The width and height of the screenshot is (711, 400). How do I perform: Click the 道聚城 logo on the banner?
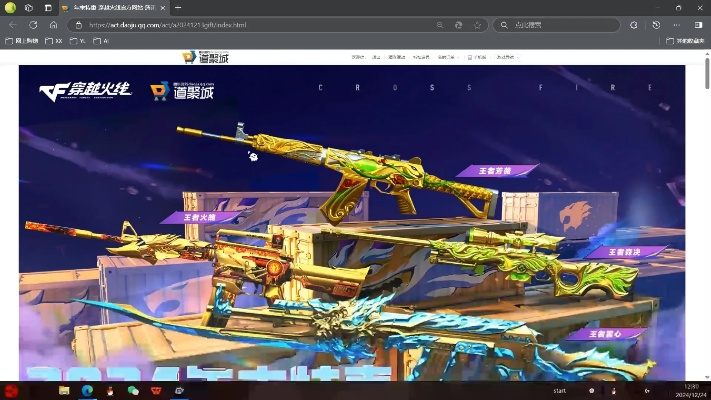click(182, 91)
